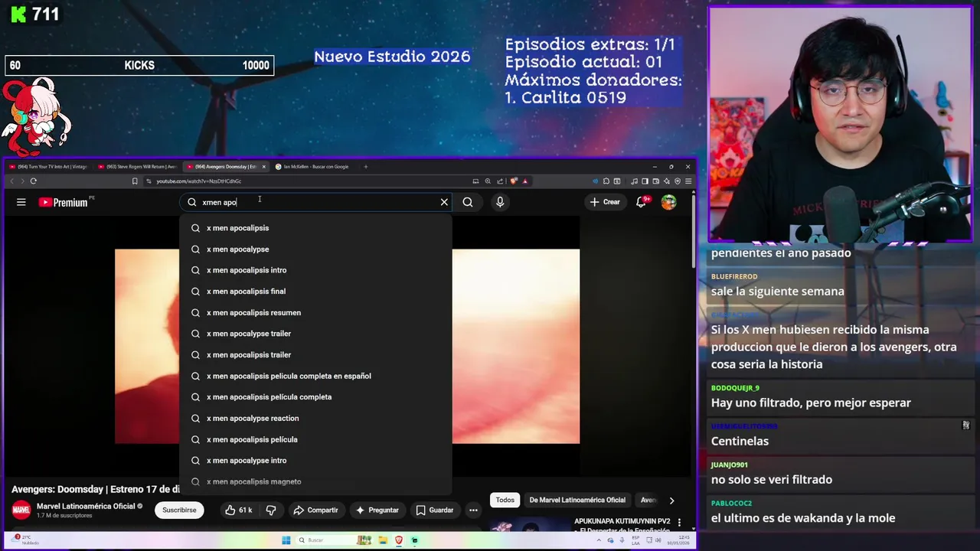Viewport: 980px width, 551px height.
Task: Like the video (61 k thumbs up)
Action: (x=238, y=510)
